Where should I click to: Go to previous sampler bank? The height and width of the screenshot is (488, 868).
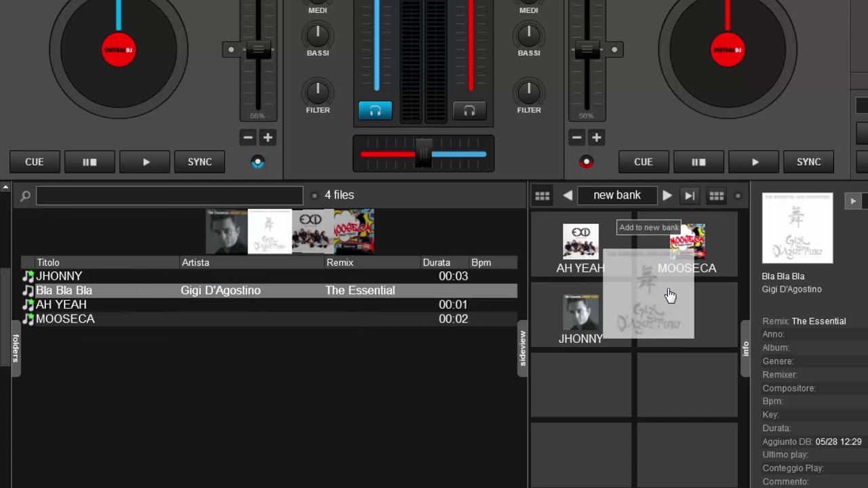coord(568,196)
